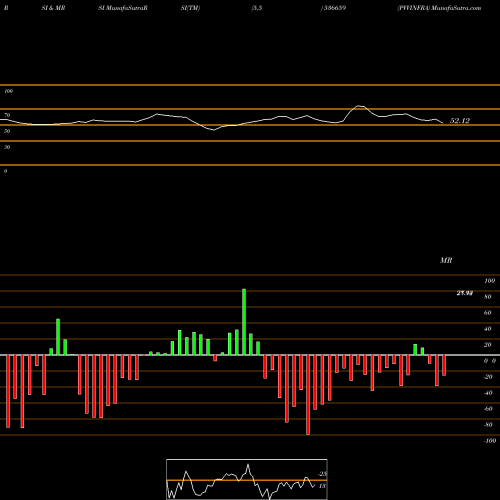Click the longest red MRSI bar
The image size is (500, 500).
point(308,395)
